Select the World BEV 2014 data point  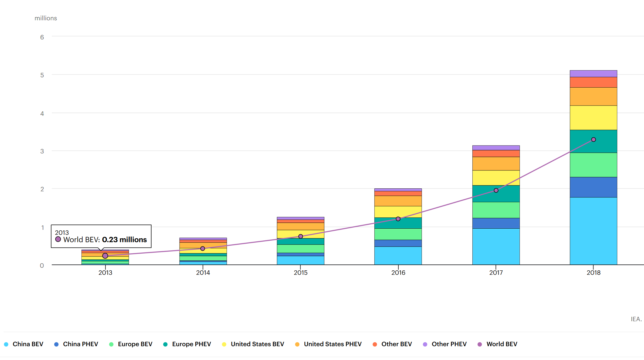click(203, 249)
